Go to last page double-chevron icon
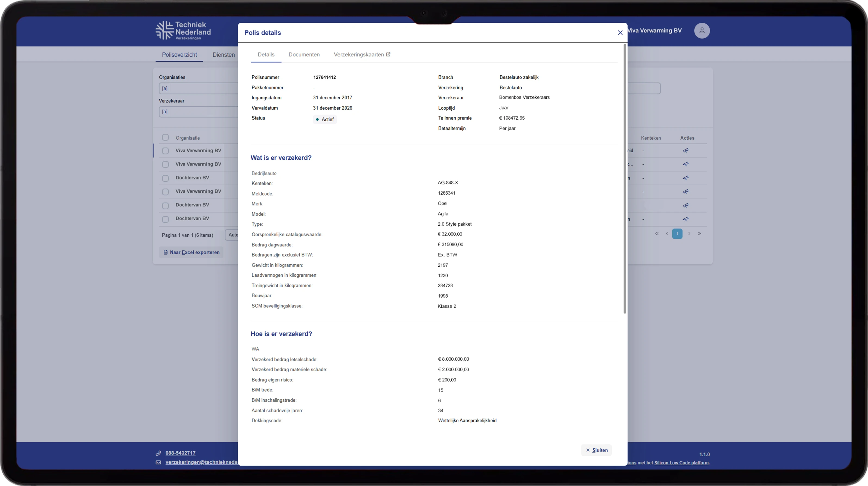The image size is (868, 486). coord(699,234)
